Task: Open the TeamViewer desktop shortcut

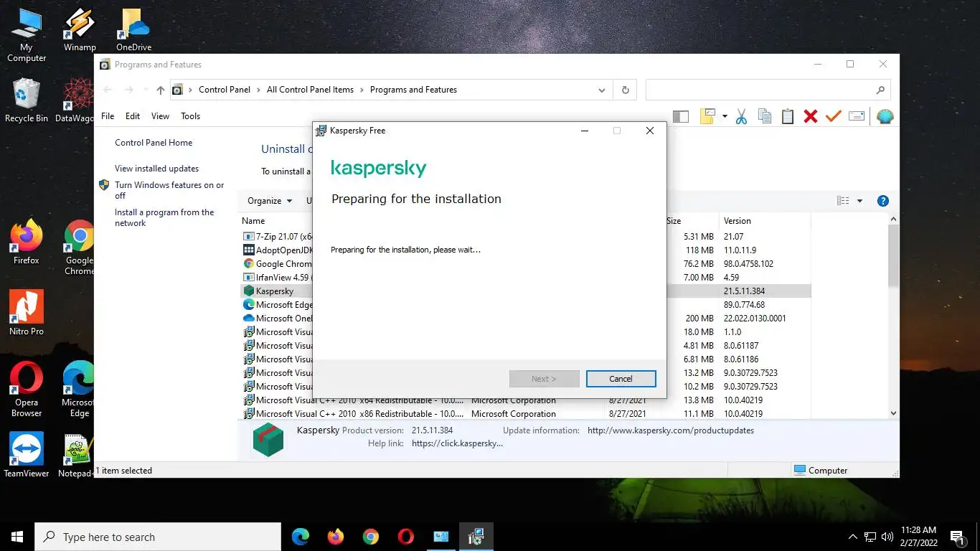Action: (27, 455)
